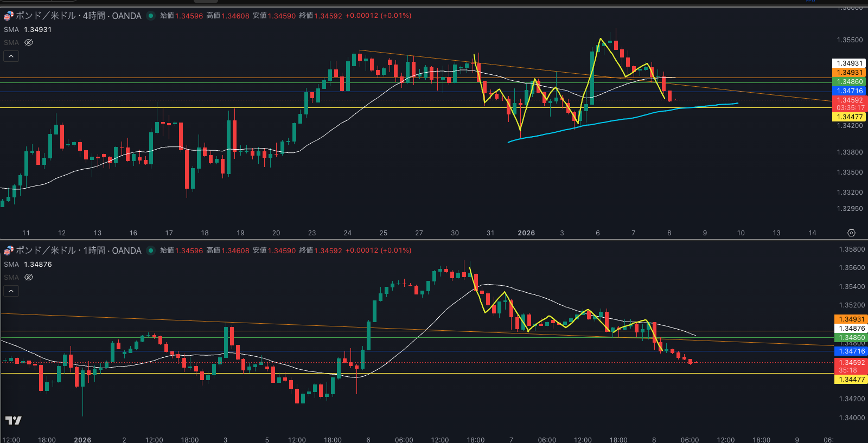This screenshot has height=443, width=868.
Task: Click the green 1.34860 price label on the 1-hour axis
Action: coord(851,338)
